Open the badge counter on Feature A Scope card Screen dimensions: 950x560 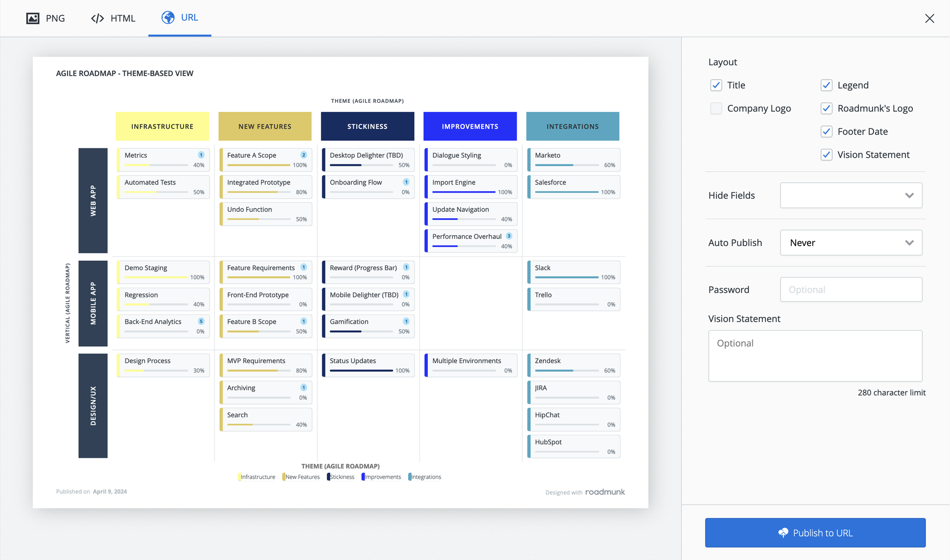pyautogui.click(x=303, y=154)
